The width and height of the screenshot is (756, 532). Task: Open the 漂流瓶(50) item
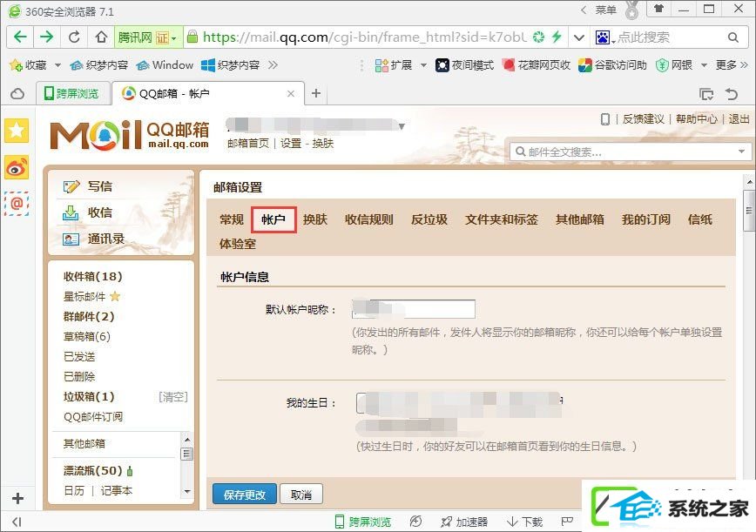[93, 470]
